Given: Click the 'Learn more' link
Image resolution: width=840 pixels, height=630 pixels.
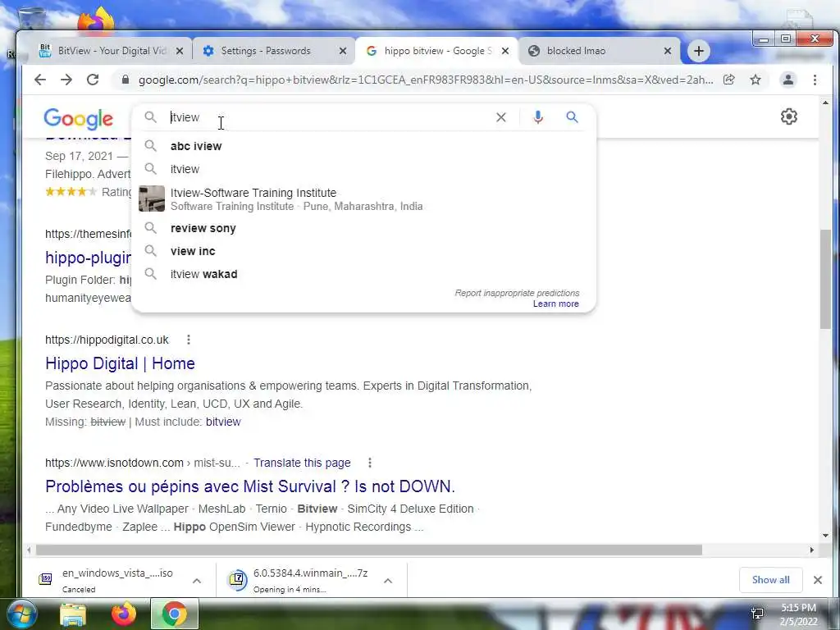Looking at the screenshot, I should pyautogui.click(x=555, y=304).
